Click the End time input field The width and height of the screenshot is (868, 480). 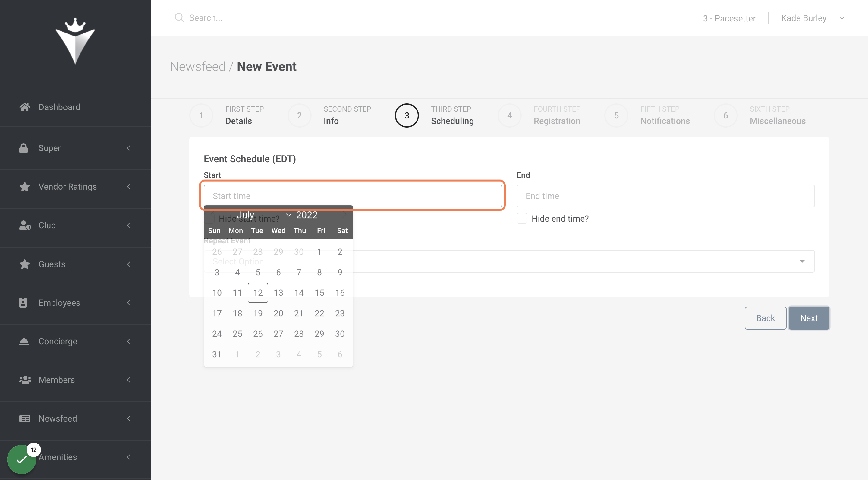click(665, 196)
